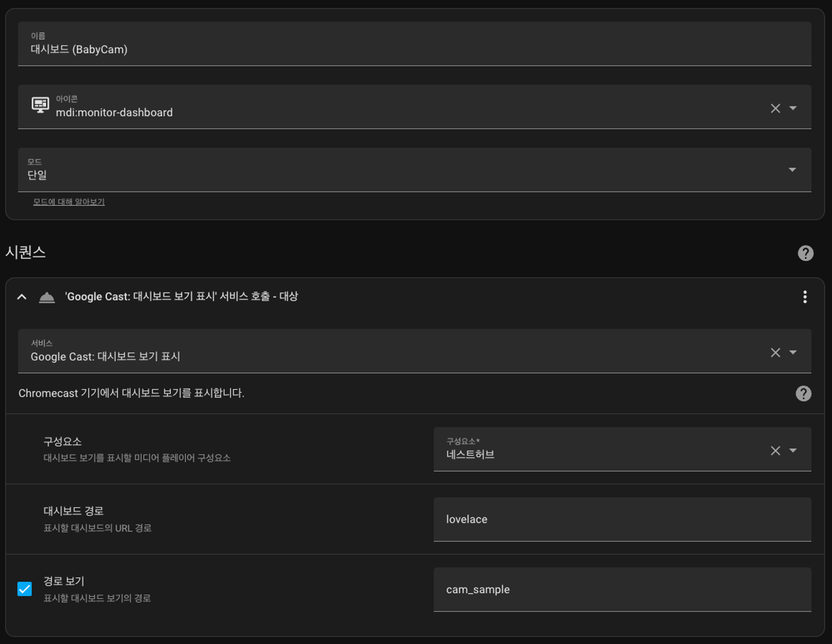Click the cam_sample view path field
Screen dimensions: 832x644
622,590
